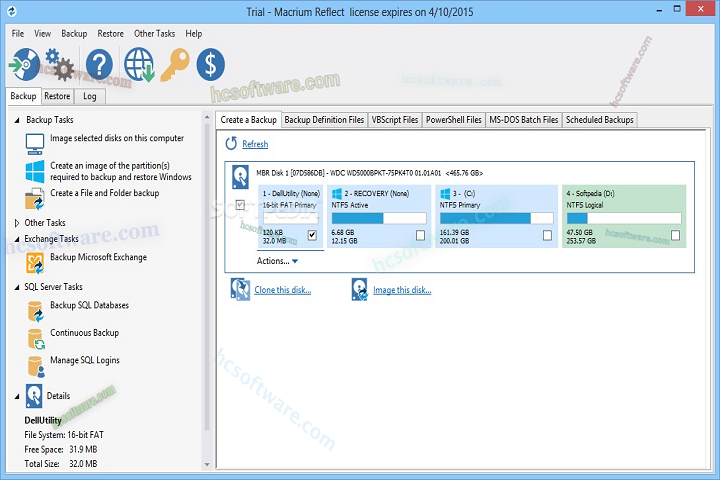Click the Details hard disk icon

point(34,396)
